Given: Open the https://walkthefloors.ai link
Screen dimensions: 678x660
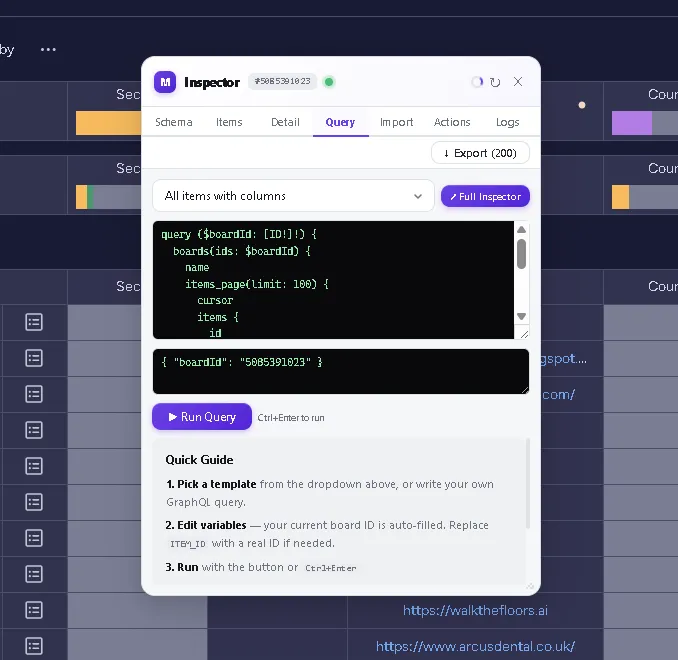Looking at the screenshot, I should pos(475,610).
